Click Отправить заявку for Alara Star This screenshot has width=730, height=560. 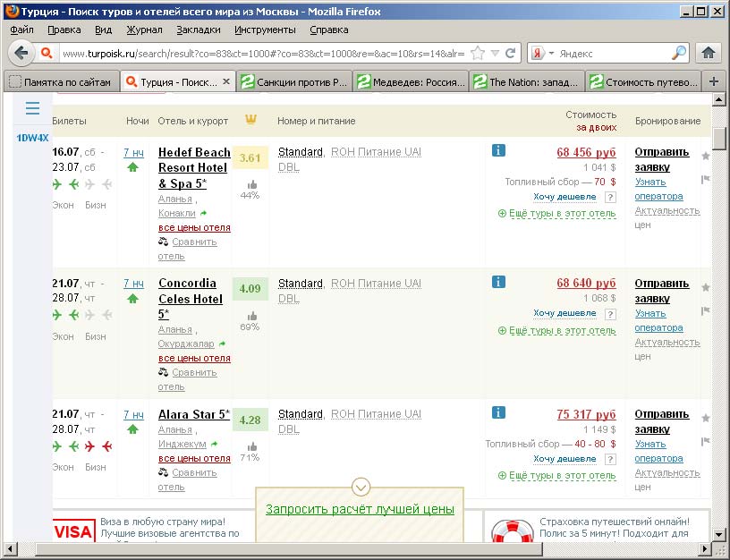(x=662, y=421)
